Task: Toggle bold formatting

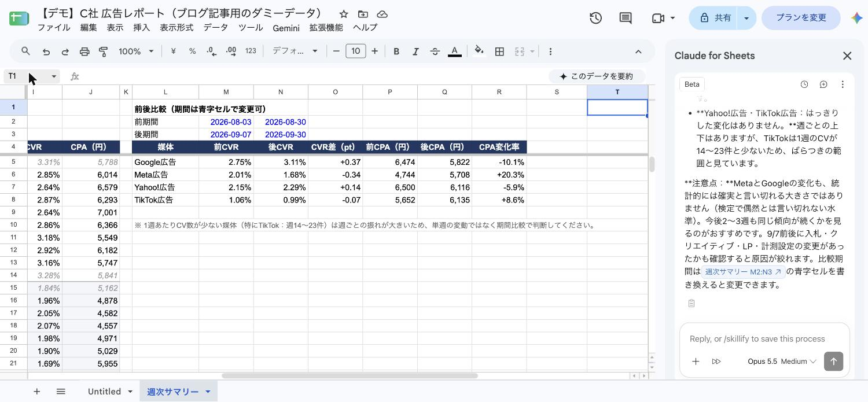Action: [x=396, y=51]
